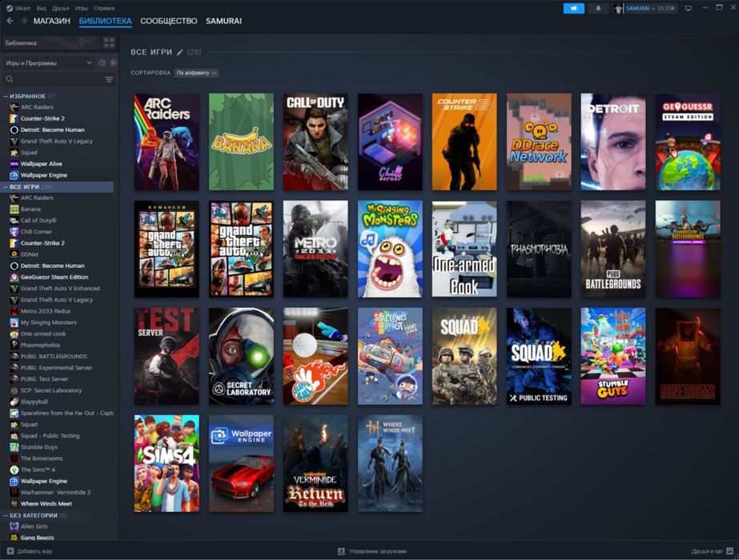Click in the library search field
The height and width of the screenshot is (560, 739).
pyautogui.click(x=54, y=79)
